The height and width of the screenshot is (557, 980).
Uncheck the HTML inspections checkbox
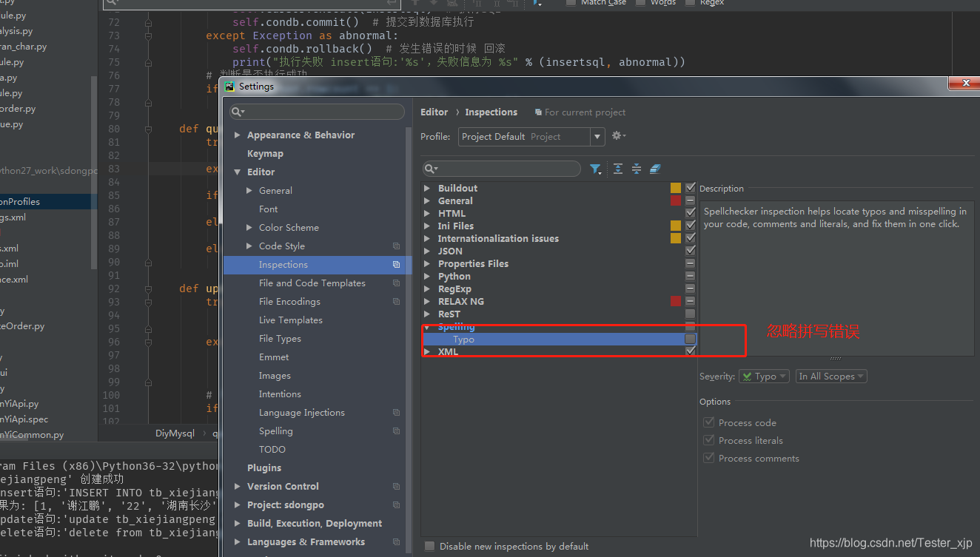(691, 213)
